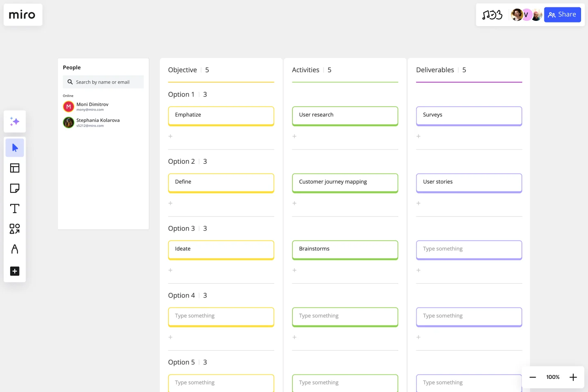588x392 pixels.
Task: Click the third collaborator avatar
Action: point(537,15)
